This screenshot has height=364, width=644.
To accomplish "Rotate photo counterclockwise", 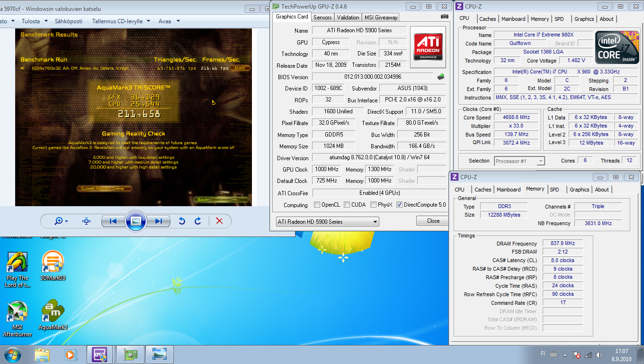I will (x=182, y=221).
